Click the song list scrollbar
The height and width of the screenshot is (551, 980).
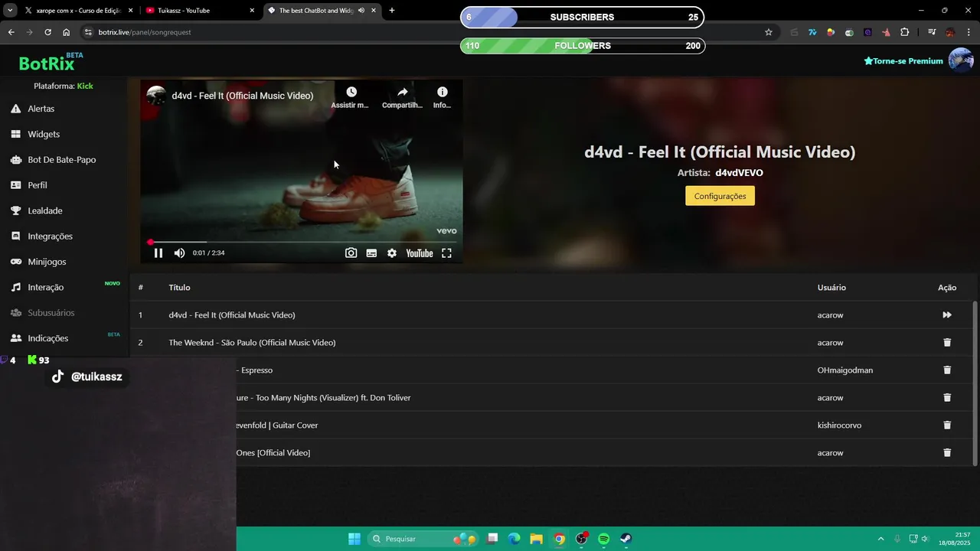tap(975, 383)
